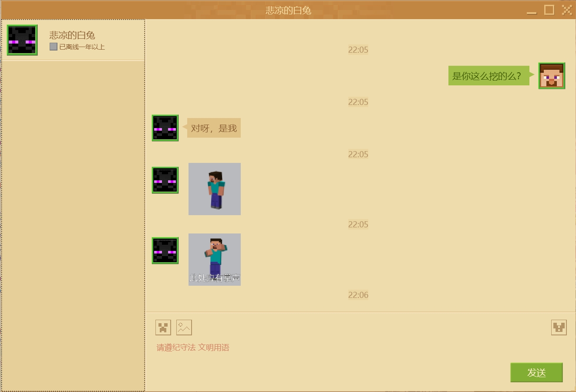Image resolution: width=576 pixels, height=392 pixels.
Task: Click the Enderman avatar in contact list
Action: (x=22, y=40)
